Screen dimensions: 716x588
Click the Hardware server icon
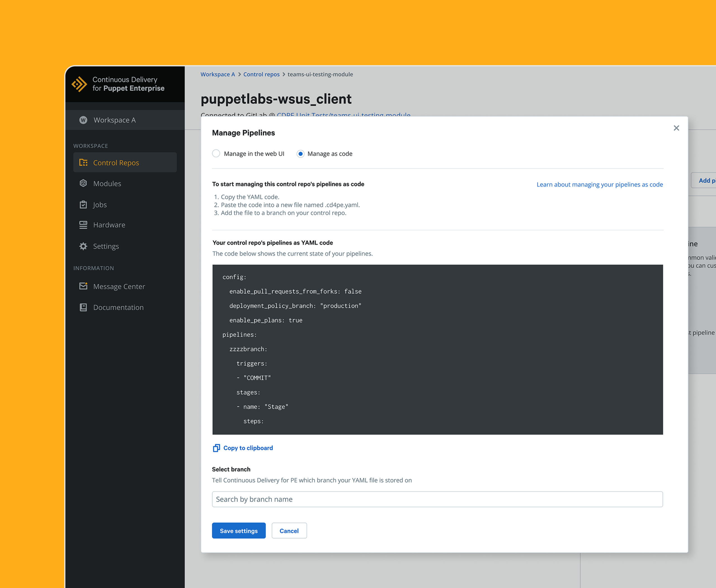click(83, 225)
